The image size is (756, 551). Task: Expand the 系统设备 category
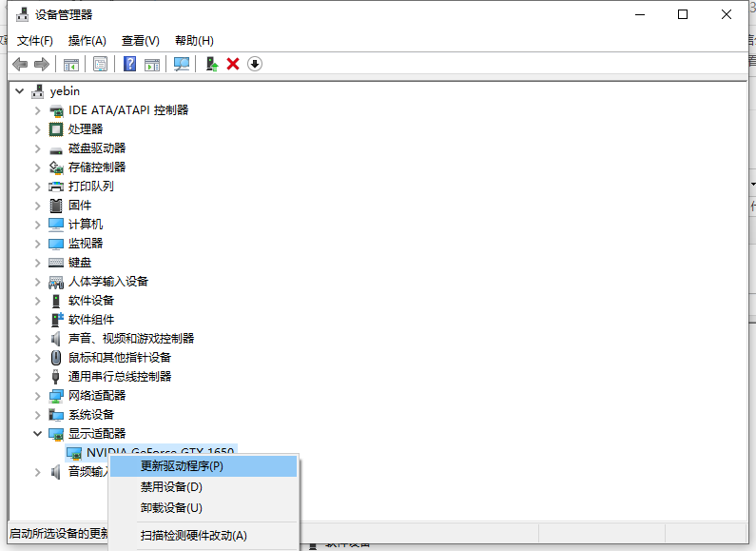click(x=38, y=415)
